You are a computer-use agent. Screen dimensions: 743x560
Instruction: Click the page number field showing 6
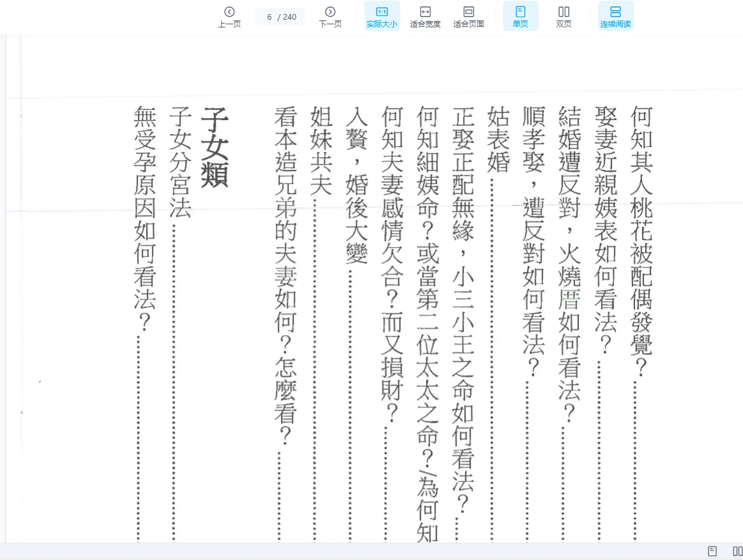click(x=270, y=17)
